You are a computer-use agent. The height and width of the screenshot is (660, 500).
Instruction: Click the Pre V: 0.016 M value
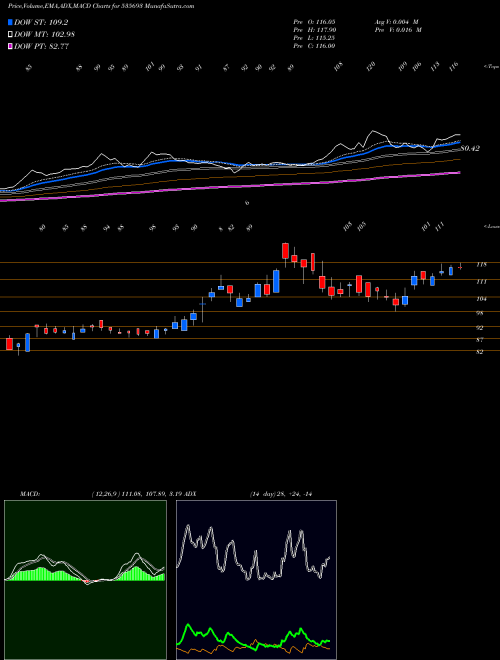397,30
